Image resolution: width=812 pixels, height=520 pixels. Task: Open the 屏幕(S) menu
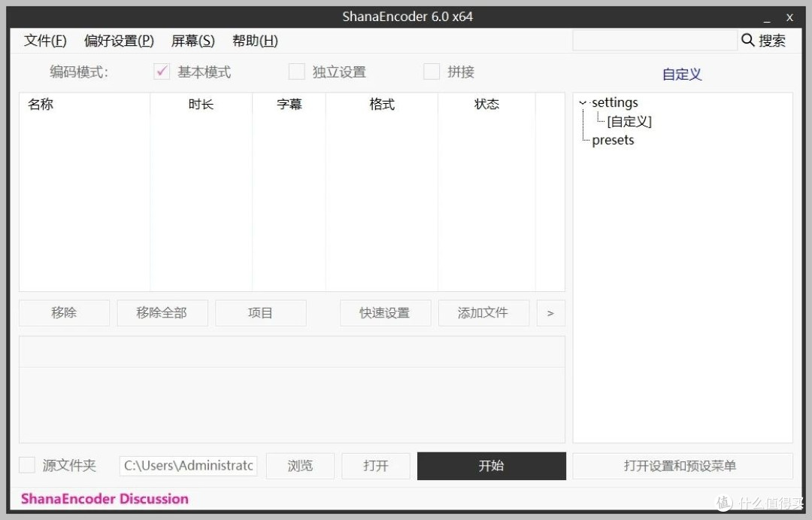(192, 41)
